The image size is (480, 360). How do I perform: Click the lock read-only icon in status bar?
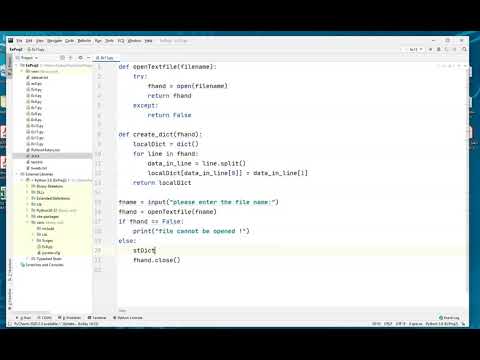click(x=463, y=324)
